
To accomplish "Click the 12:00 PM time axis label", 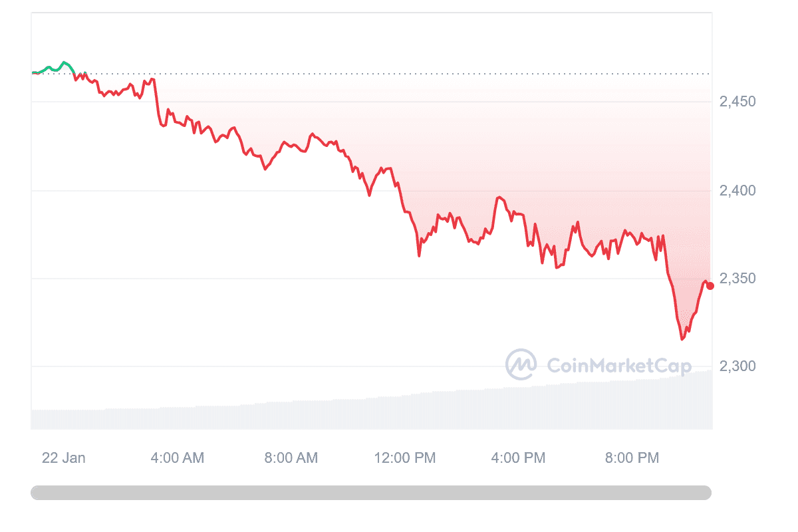I will pos(405,458).
